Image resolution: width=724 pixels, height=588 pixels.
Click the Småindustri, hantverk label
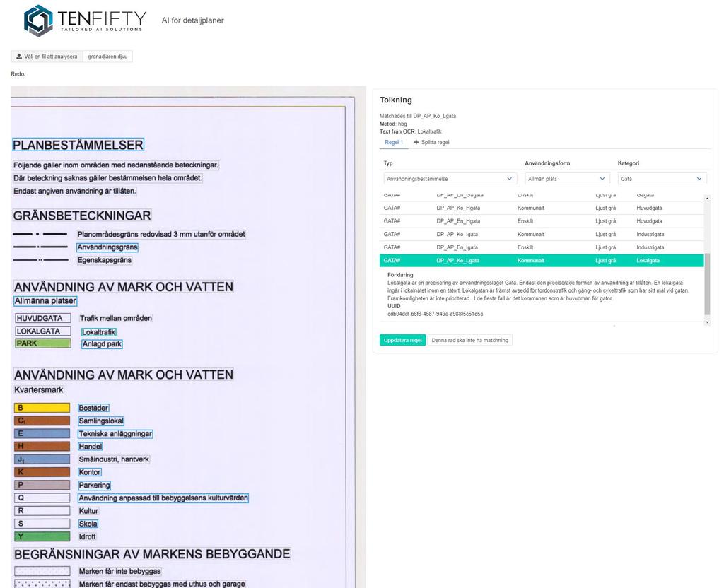(x=114, y=459)
